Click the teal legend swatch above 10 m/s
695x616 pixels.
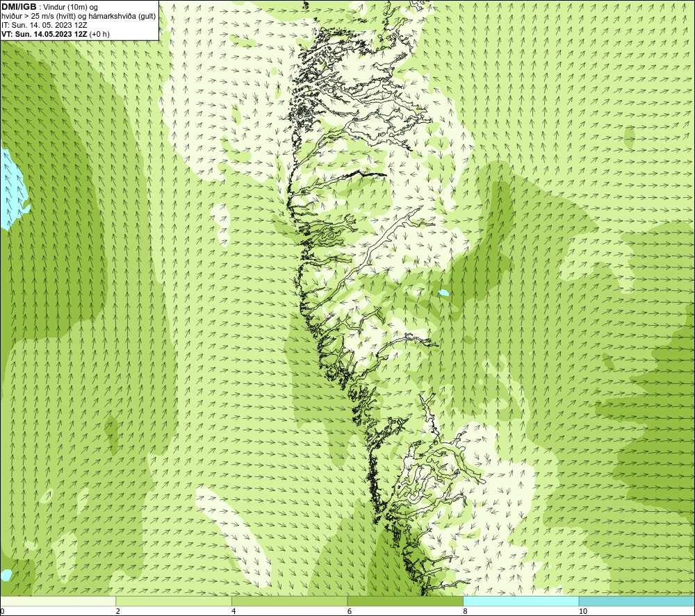coord(637,601)
